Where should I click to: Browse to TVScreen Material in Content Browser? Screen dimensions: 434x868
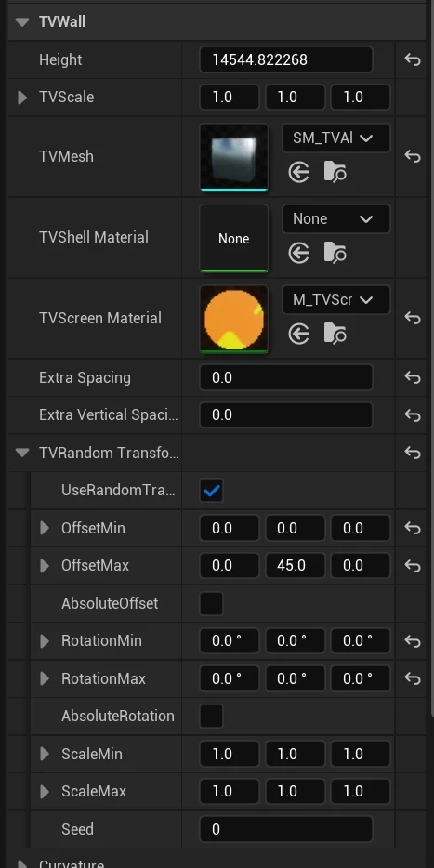(335, 335)
